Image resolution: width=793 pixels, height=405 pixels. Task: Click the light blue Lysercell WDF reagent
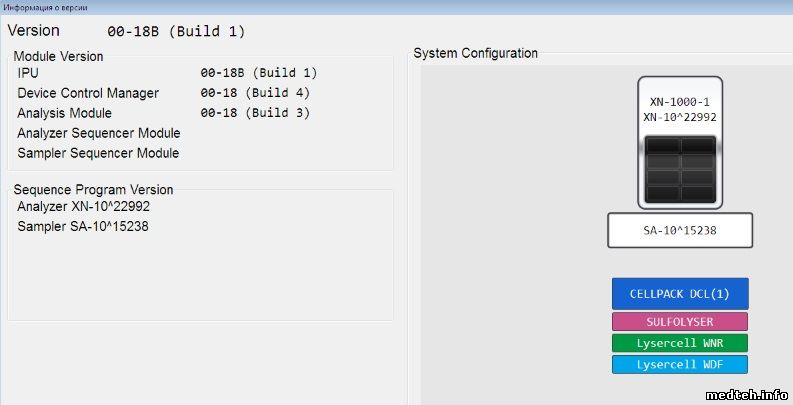[x=680, y=364]
